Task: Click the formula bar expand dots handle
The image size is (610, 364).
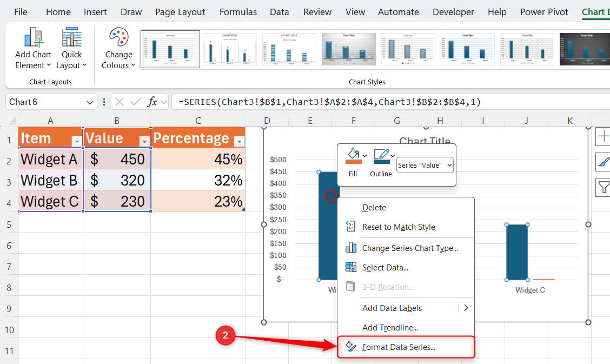Action: click(104, 102)
